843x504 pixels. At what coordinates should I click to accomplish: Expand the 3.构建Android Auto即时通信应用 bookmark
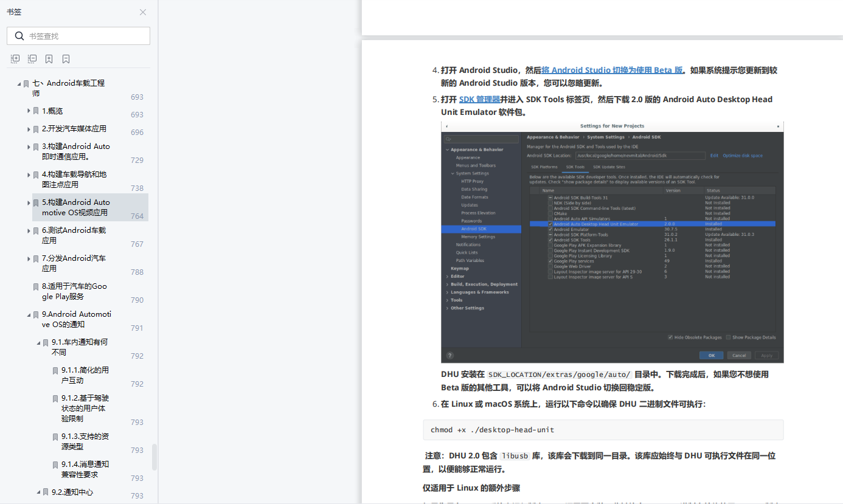(x=29, y=147)
